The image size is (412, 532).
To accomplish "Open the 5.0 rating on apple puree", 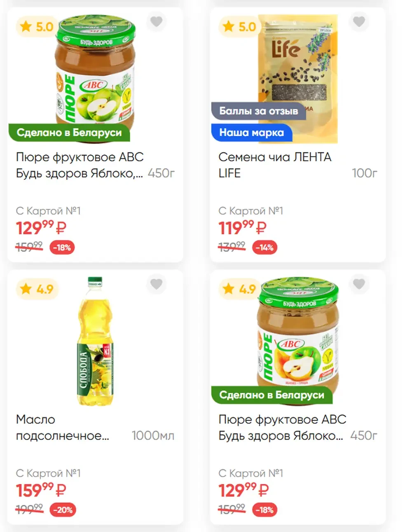I will 37,27.
